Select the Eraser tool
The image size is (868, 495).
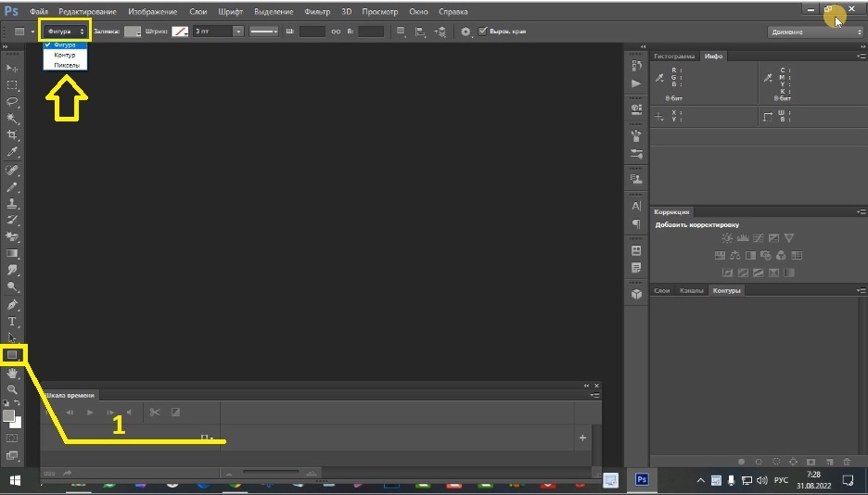pyautogui.click(x=12, y=236)
